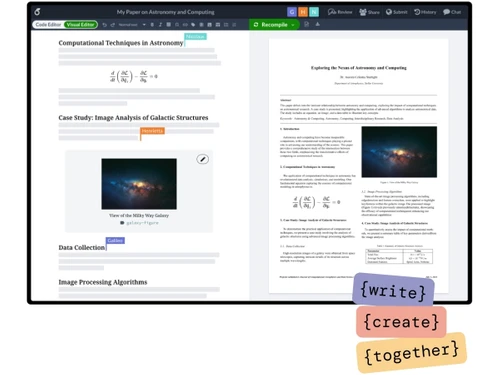Insert math via toolbar icon after italic
The image size is (500, 375).
[x=169, y=25]
